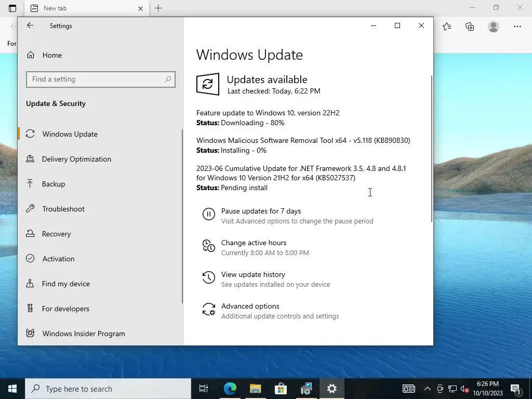The width and height of the screenshot is (532, 399).
Task: Show hidden tray icons chevron
Action: (x=428, y=389)
